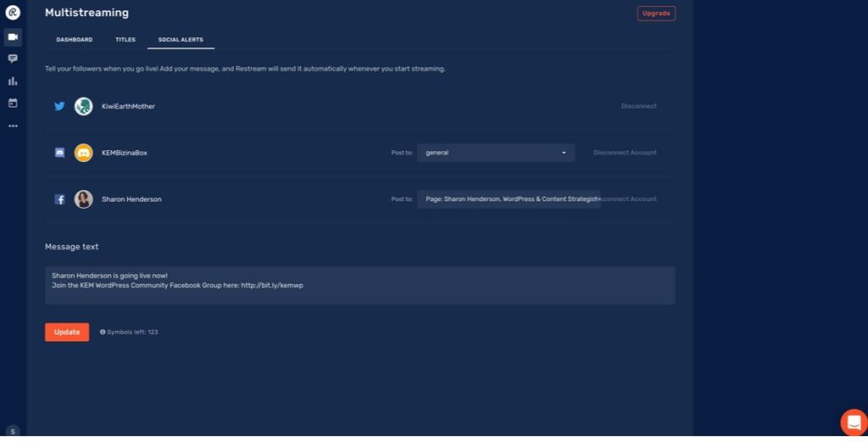Click KiwiEarthMother profile avatar

[84, 106]
